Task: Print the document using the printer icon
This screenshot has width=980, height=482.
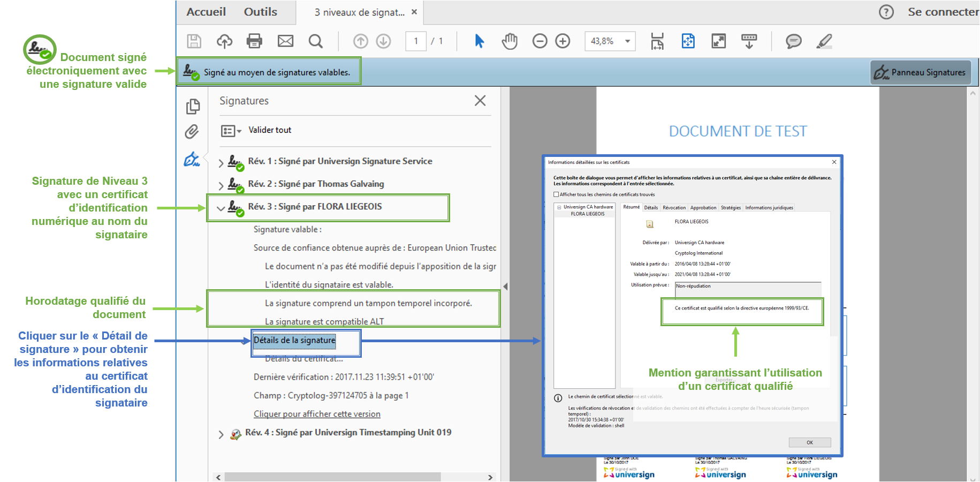Action: click(254, 41)
